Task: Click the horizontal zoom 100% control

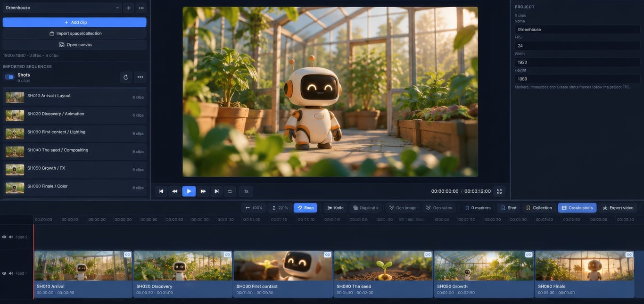Action: 254,208
